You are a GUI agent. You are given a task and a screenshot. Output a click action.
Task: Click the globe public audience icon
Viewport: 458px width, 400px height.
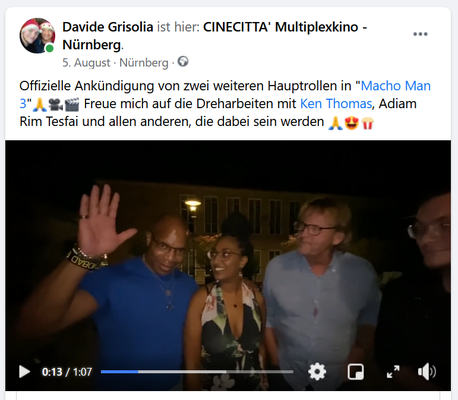point(183,62)
